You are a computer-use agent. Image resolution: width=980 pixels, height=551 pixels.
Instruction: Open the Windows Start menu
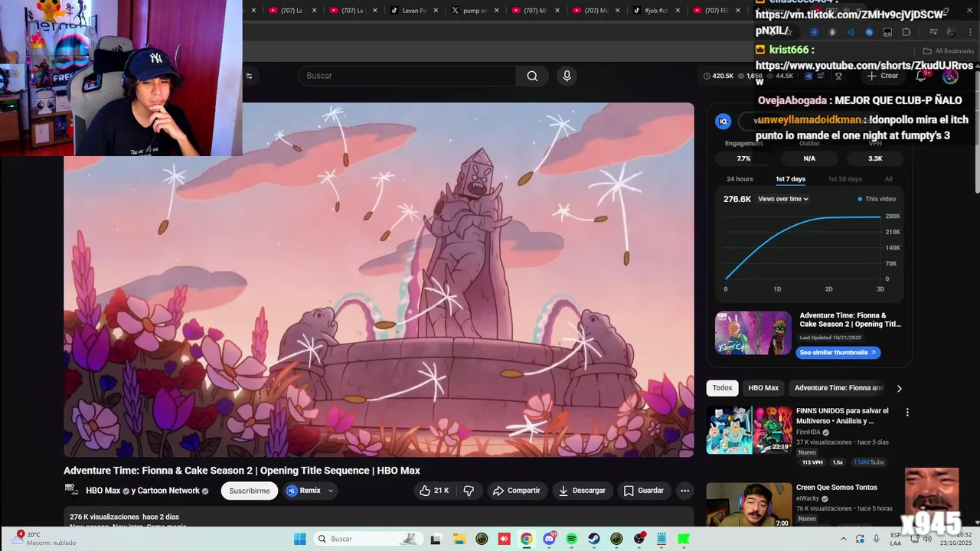coord(300,539)
